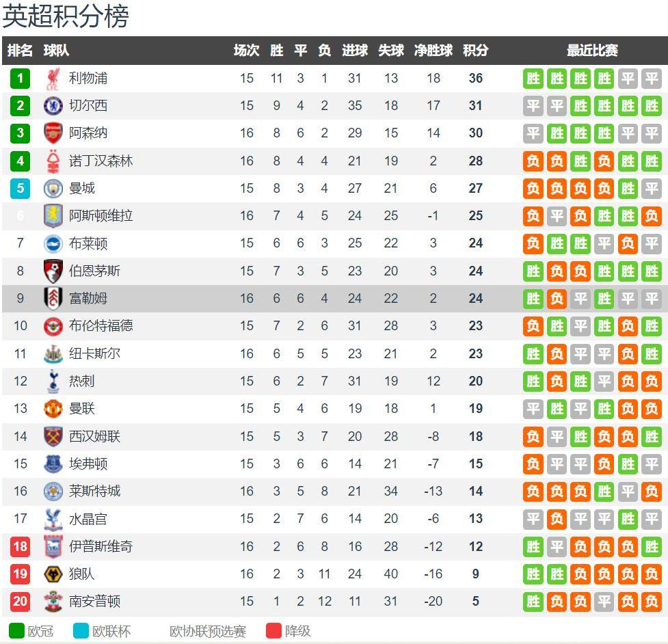Click the Manchester United (曼联) crest
This screenshot has height=644, width=668.
point(53,408)
